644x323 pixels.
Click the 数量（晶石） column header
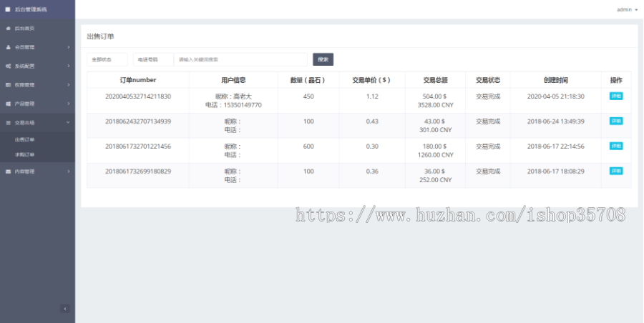[x=308, y=80]
